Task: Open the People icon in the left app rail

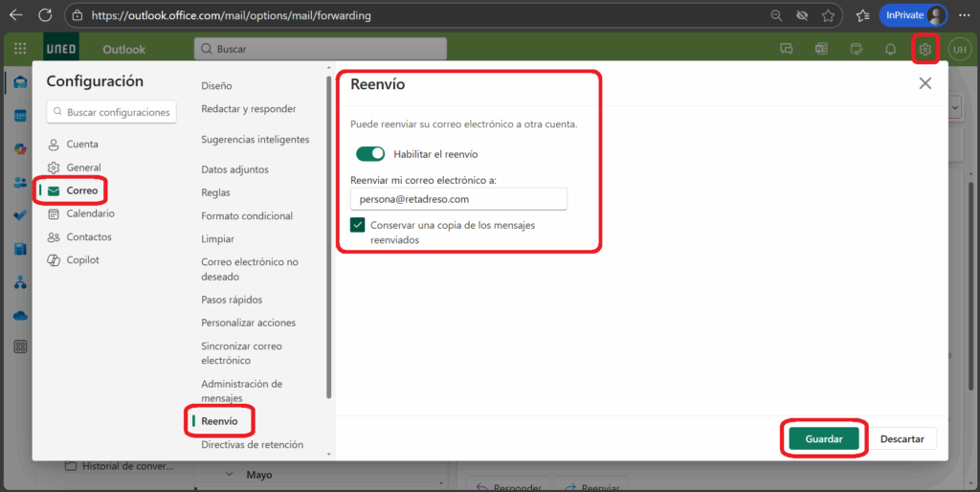Action: coord(20,182)
